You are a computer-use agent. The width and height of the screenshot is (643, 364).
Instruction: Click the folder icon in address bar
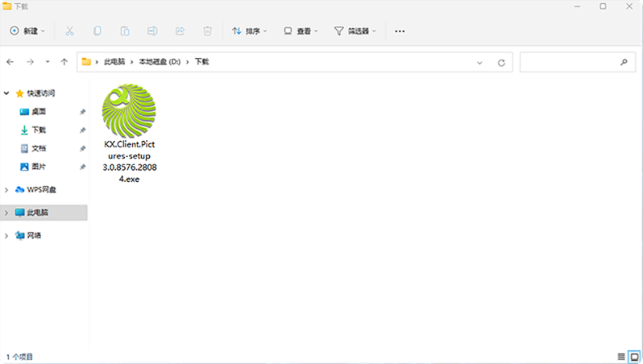86,62
